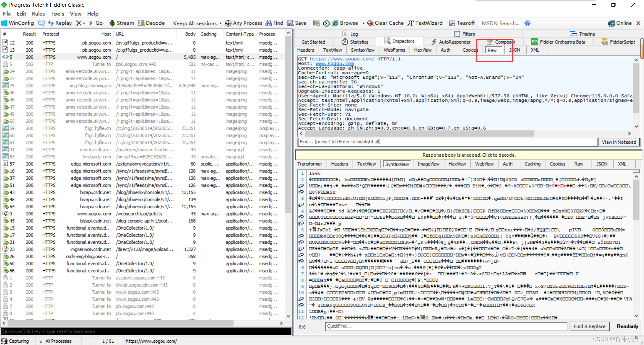Click Response body is encoded bar
This screenshot has width=644, height=345.
(x=469, y=155)
